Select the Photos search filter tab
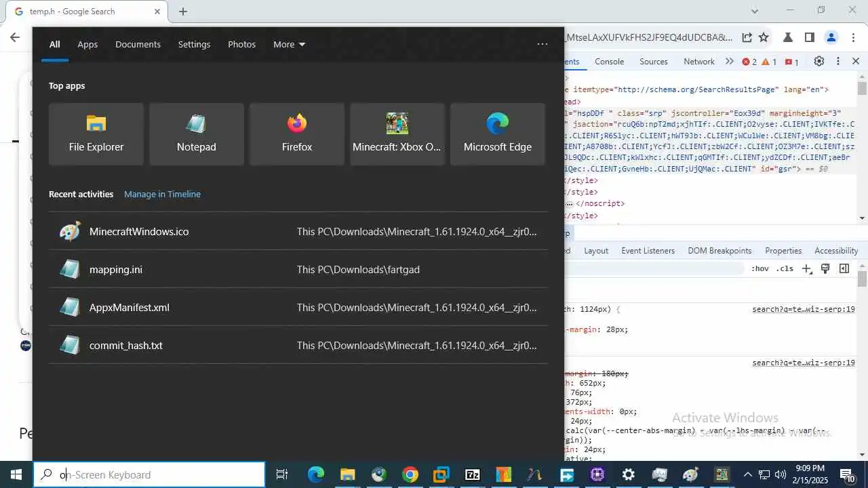 241,44
